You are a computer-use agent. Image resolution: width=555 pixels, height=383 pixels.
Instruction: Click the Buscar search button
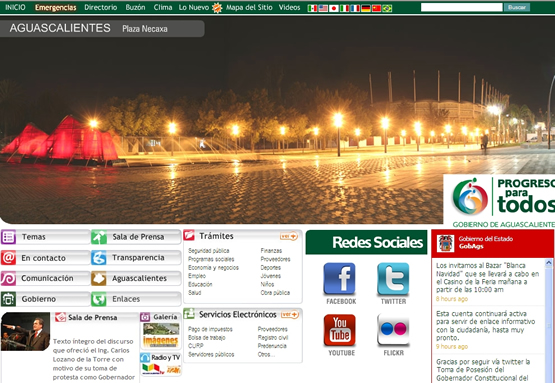coord(517,7)
